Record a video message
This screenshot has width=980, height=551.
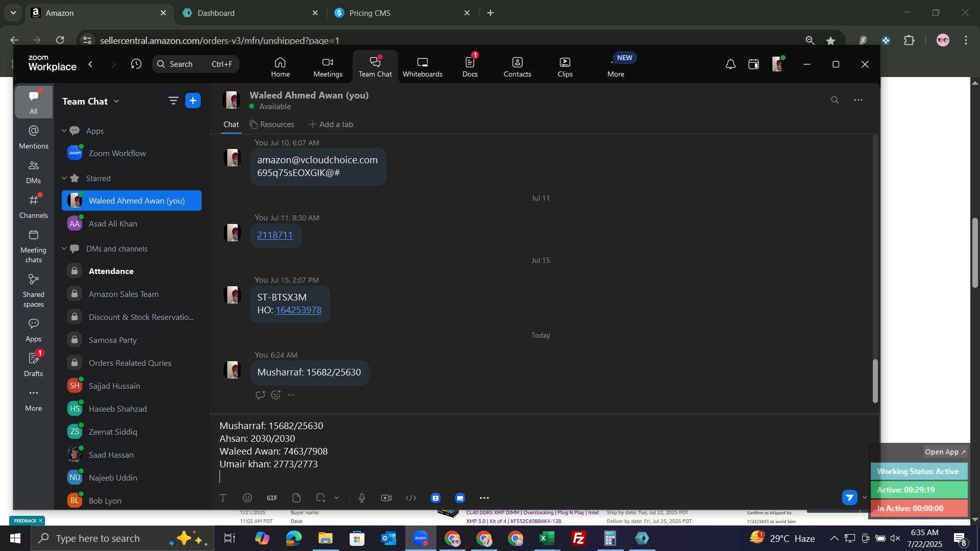(x=386, y=498)
